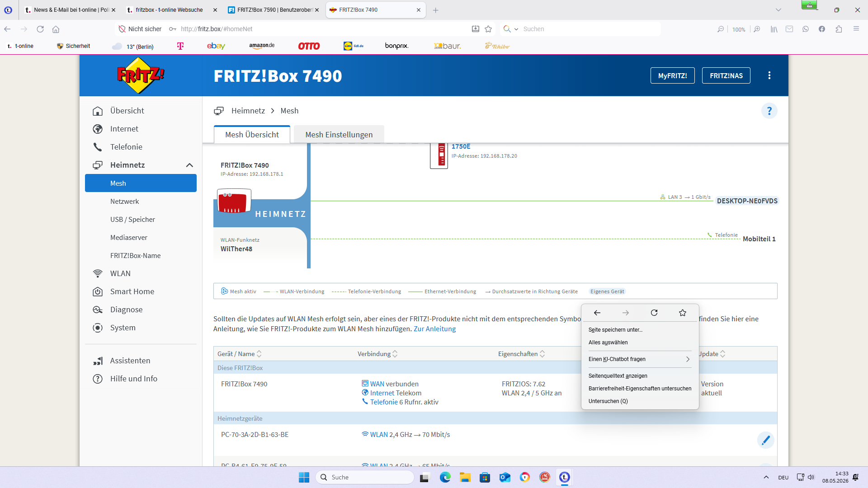Image resolution: width=868 pixels, height=488 pixels.
Task: Open the Heimnetz breadcrumb link
Action: [248, 111]
